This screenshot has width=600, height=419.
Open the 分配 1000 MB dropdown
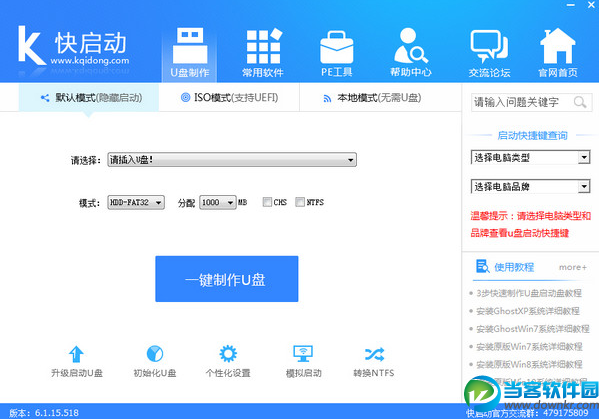[x=217, y=202]
